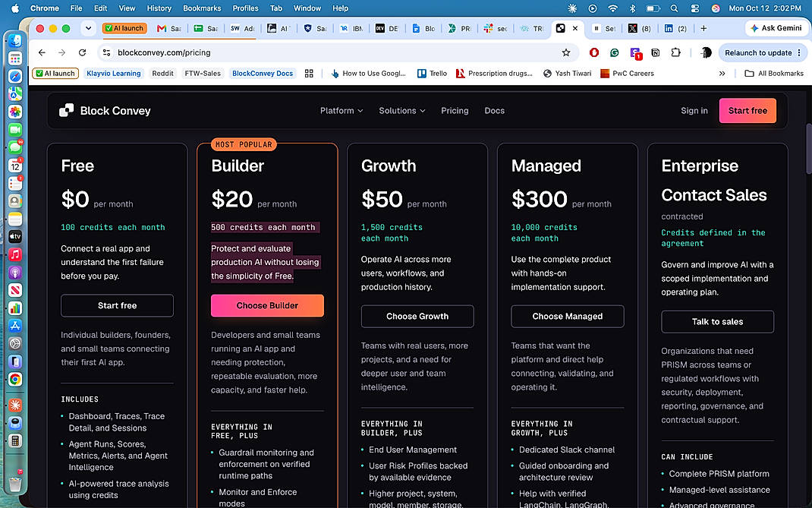This screenshot has width=812, height=508.
Task: Open the tab search chevron dropdown
Action: point(89,29)
